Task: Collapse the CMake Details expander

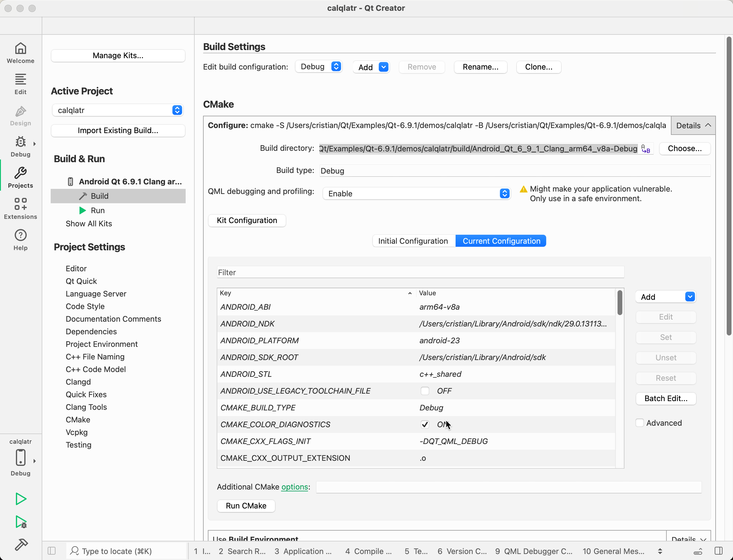Action: click(x=693, y=125)
